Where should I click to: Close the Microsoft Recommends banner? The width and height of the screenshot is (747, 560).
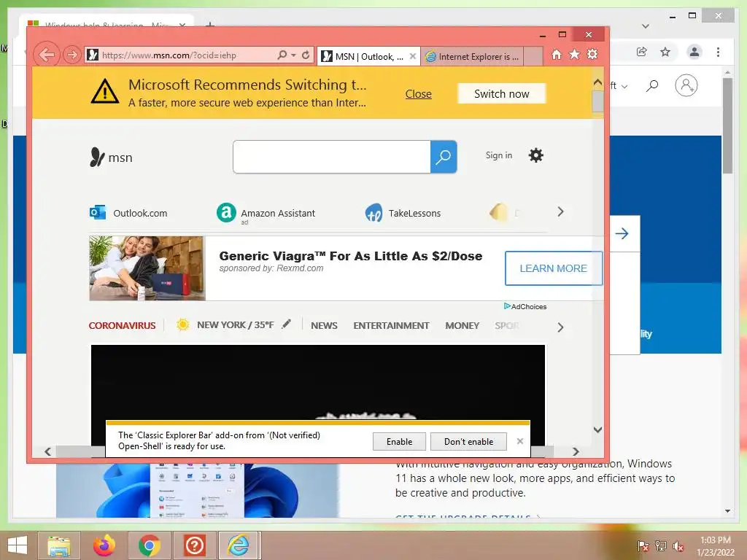(418, 94)
